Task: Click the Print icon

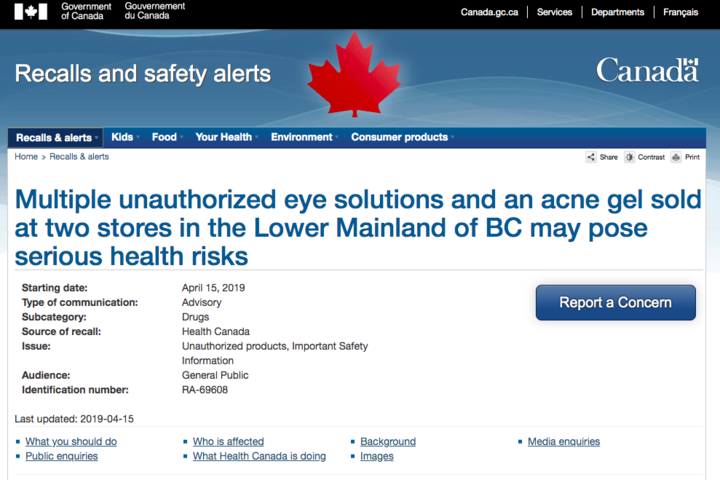Action: pyautogui.click(x=676, y=157)
